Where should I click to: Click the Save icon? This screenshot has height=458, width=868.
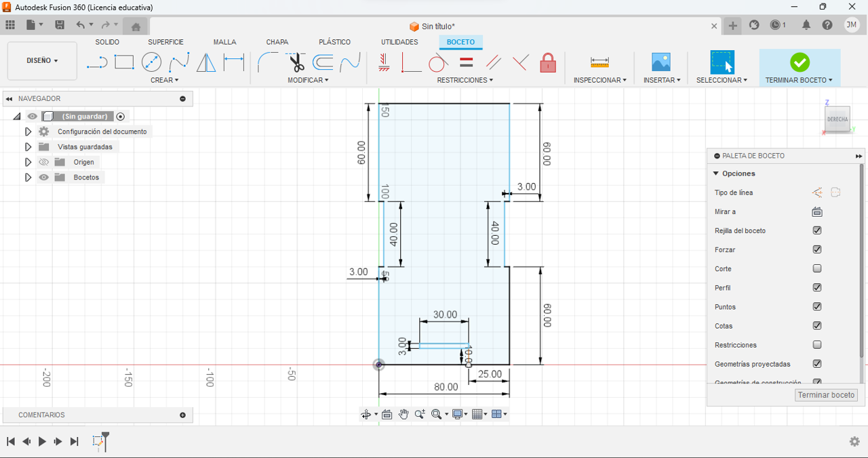pos(60,25)
